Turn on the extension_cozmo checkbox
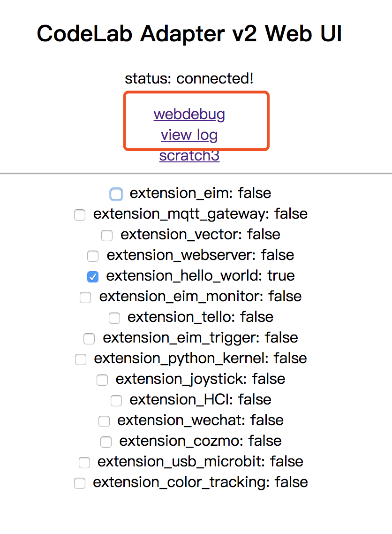Image resolution: width=392 pixels, height=534 pixels. [106, 442]
